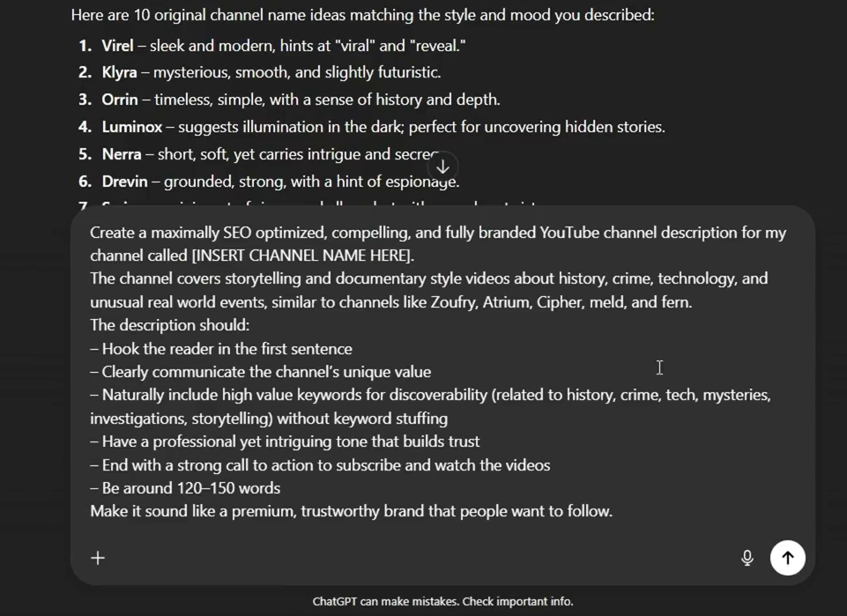The width and height of the screenshot is (847, 616).
Task: Click the 'The description should:' line in prompt
Action: point(169,325)
